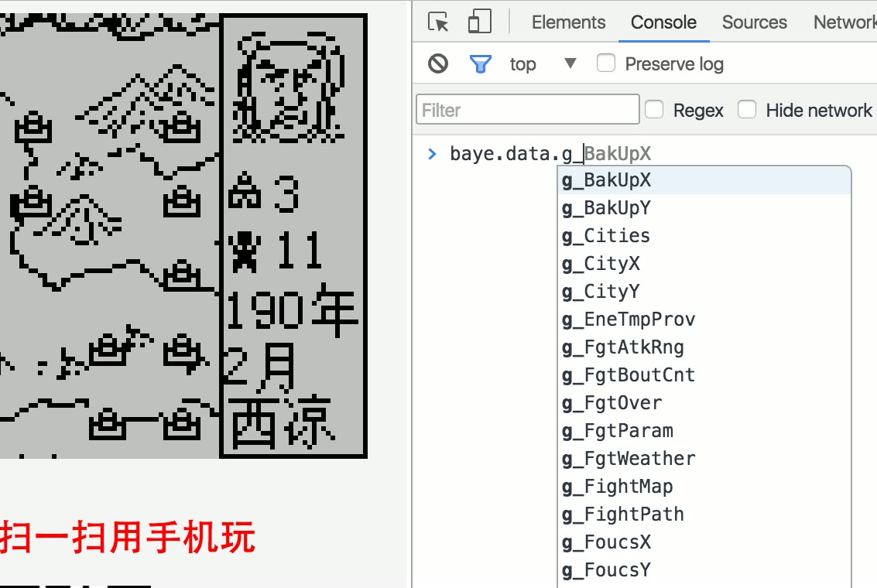Select g_BakUpX autocomplete suggestion
This screenshot has height=588, width=877.
(x=704, y=180)
